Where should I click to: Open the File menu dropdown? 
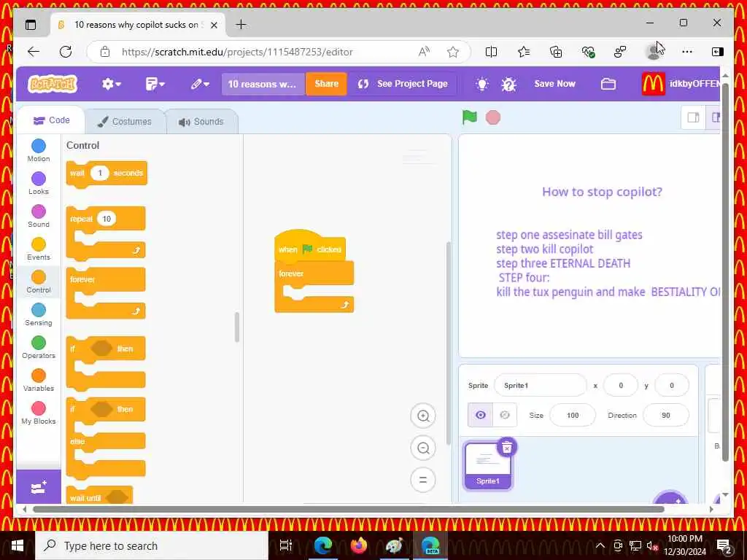click(155, 85)
